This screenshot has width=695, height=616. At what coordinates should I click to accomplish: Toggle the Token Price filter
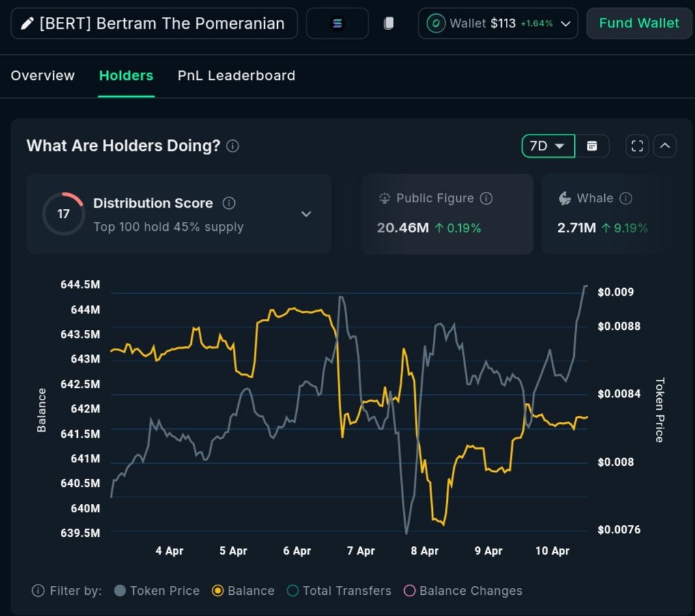[157, 591]
